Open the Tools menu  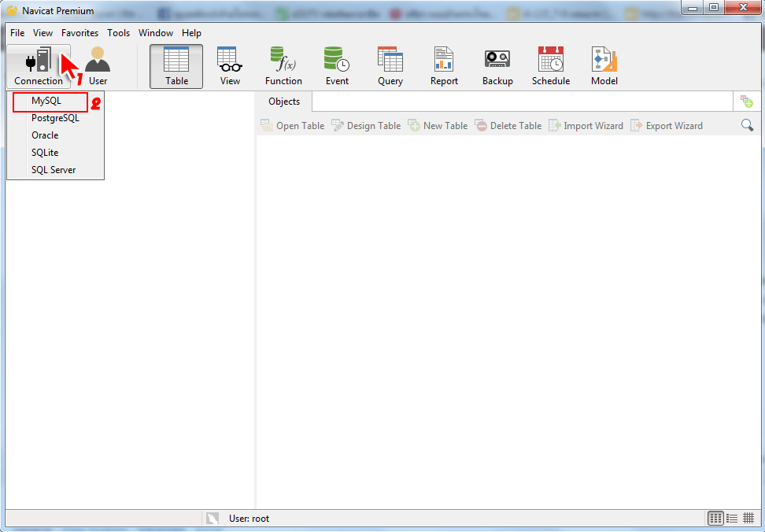[x=119, y=33]
